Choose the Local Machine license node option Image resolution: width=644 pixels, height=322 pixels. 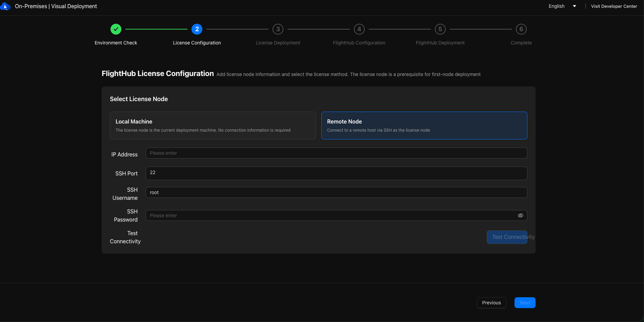pyautogui.click(x=213, y=126)
